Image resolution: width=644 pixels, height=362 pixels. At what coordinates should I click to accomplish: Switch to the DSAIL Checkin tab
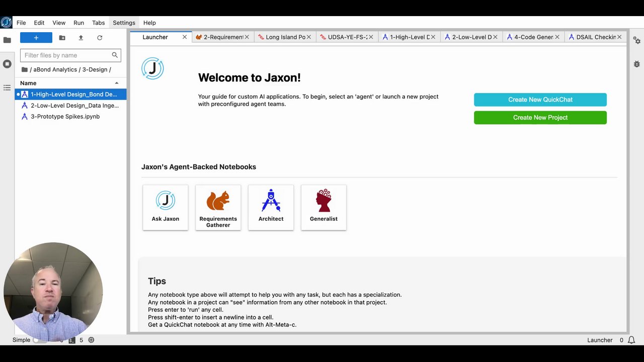(x=596, y=37)
